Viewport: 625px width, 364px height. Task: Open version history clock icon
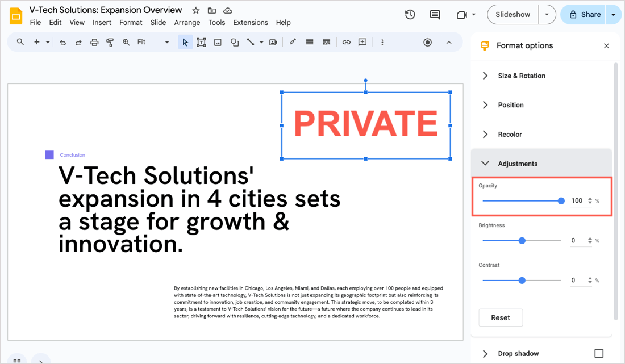coord(410,15)
